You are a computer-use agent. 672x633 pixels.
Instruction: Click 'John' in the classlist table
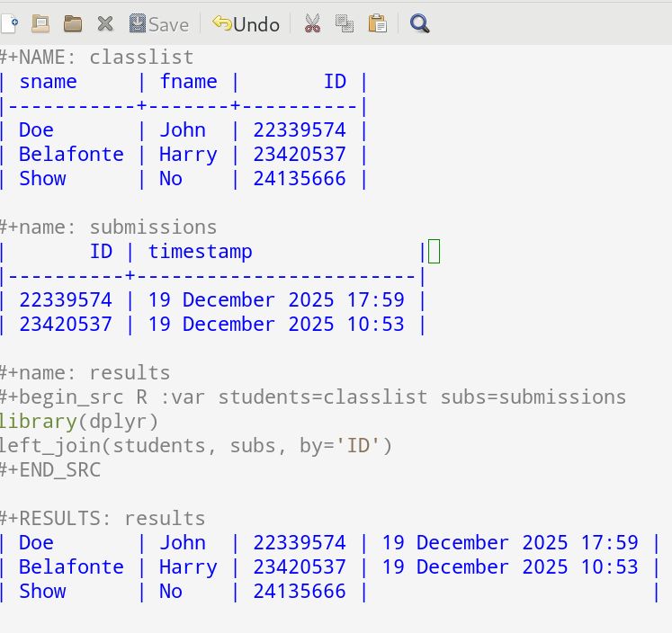pos(183,130)
